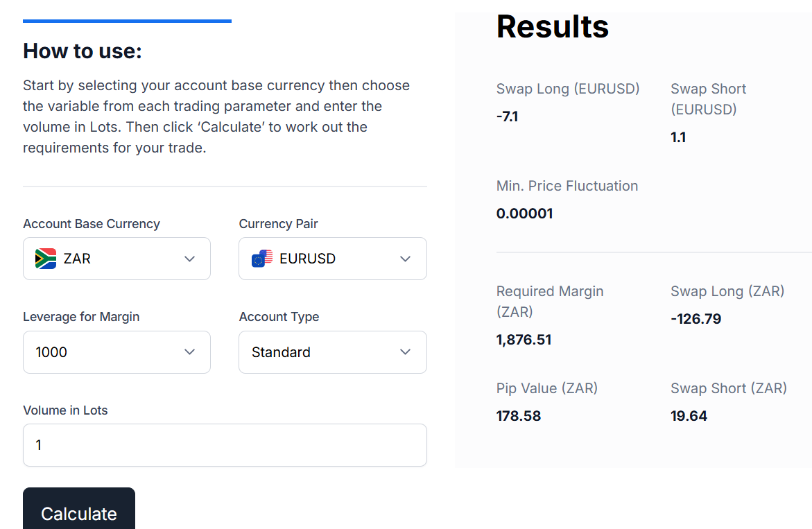Click the Required Margin value 1,876.51
Viewport: 812px width, 529px height.
[x=524, y=340]
